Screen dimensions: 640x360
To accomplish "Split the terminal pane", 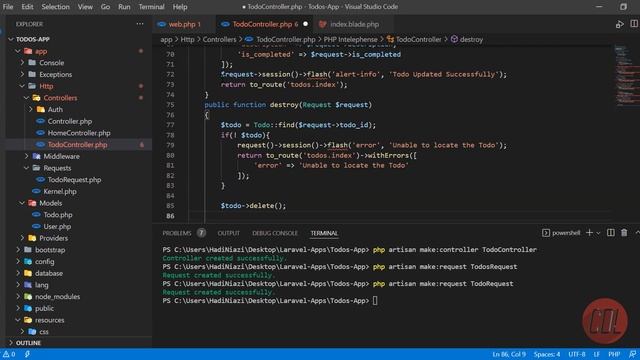I will [x=611, y=233].
